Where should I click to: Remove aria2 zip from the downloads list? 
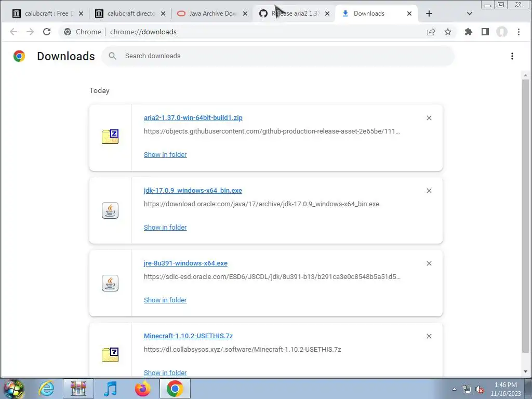[x=429, y=118]
